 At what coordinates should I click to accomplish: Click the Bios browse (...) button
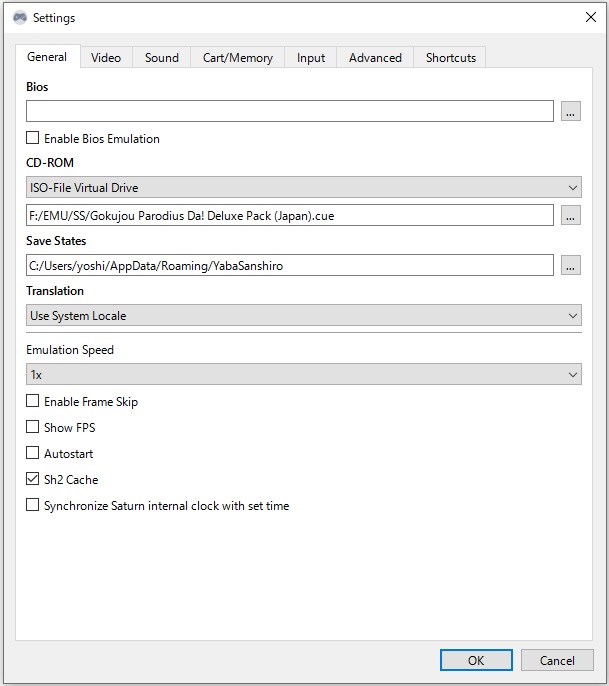pos(571,112)
